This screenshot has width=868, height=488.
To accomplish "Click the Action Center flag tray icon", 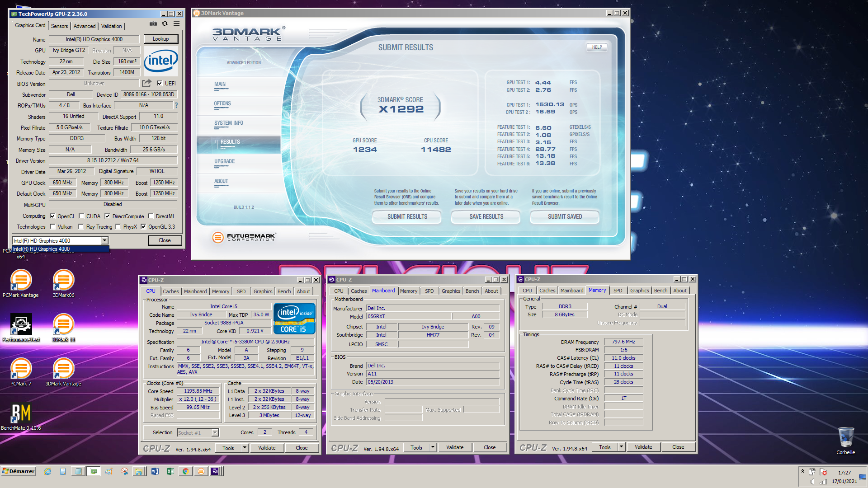I will click(824, 472).
